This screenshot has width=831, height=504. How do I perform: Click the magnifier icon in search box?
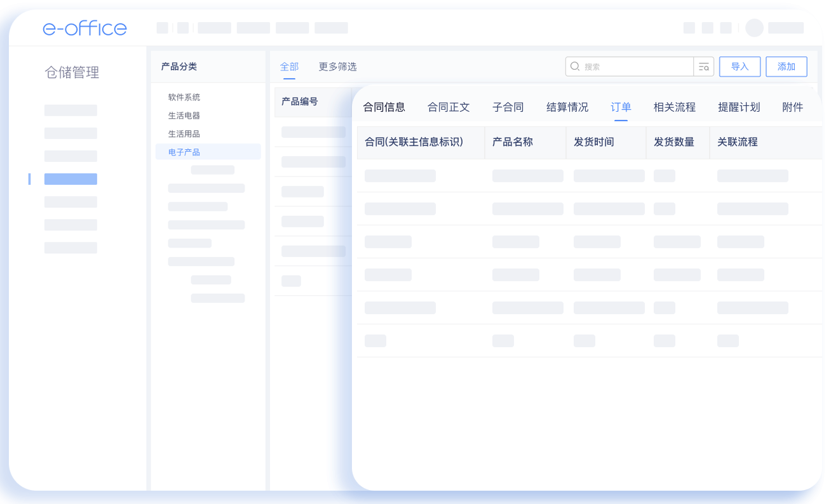click(x=575, y=66)
